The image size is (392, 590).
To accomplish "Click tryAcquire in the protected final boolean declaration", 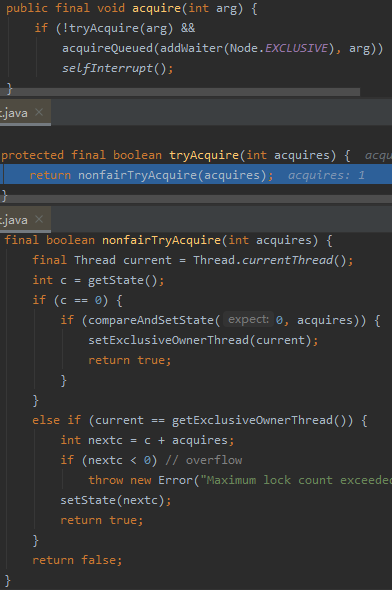I will [204, 155].
